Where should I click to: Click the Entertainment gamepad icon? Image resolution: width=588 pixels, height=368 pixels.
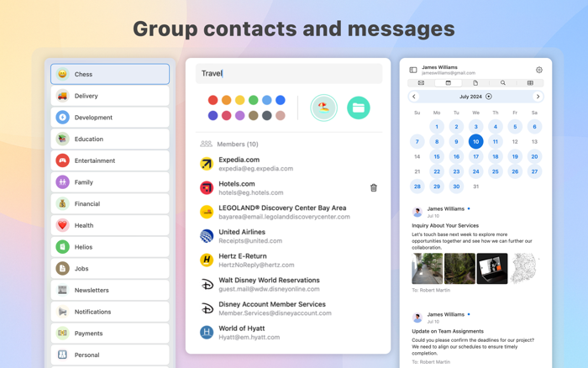click(63, 160)
